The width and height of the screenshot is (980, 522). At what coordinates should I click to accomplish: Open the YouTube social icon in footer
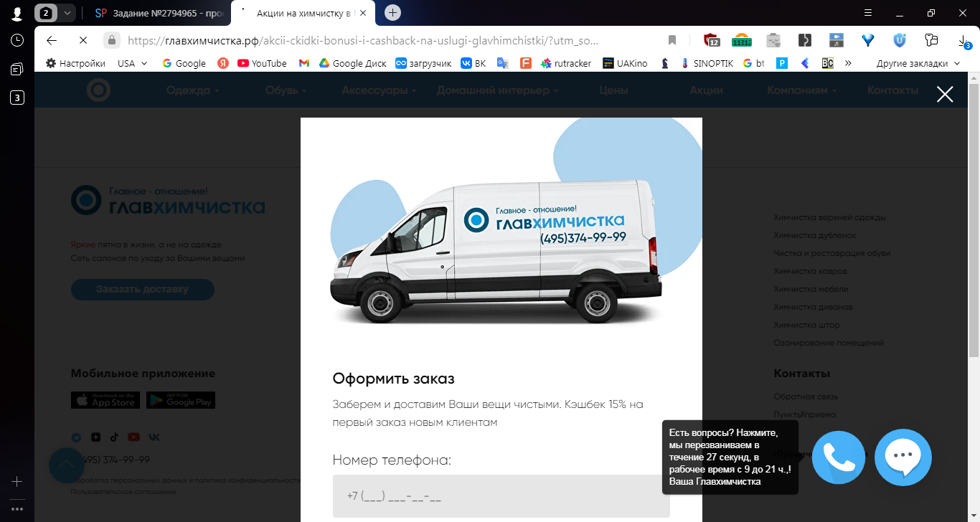pyautogui.click(x=134, y=437)
